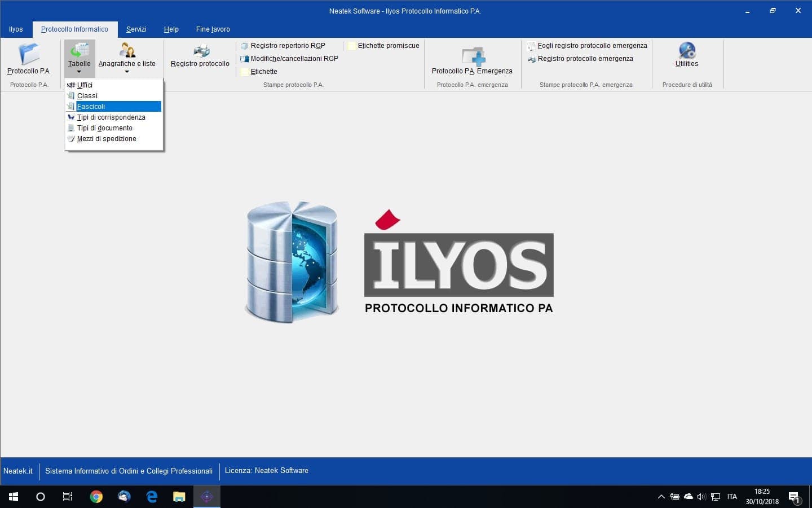Open the Help ribbon tab
The image size is (812, 508).
pos(171,29)
